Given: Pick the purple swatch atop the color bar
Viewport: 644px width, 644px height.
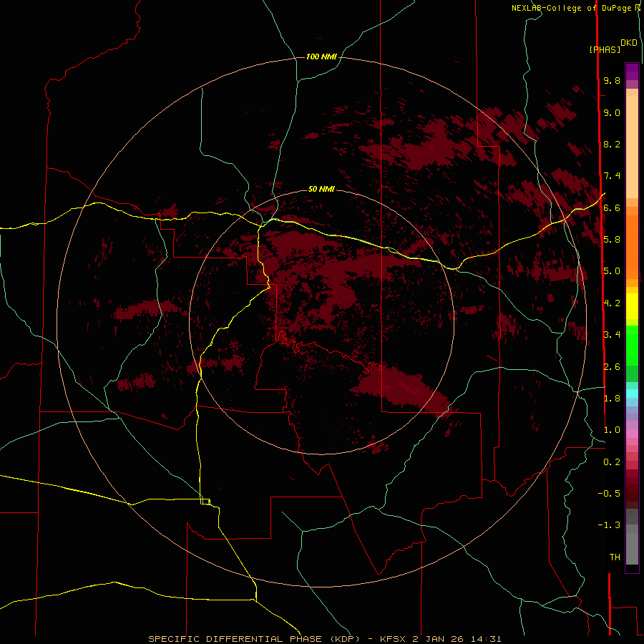Looking at the screenshot, I should pyautogui.click(x=632, y=72).
